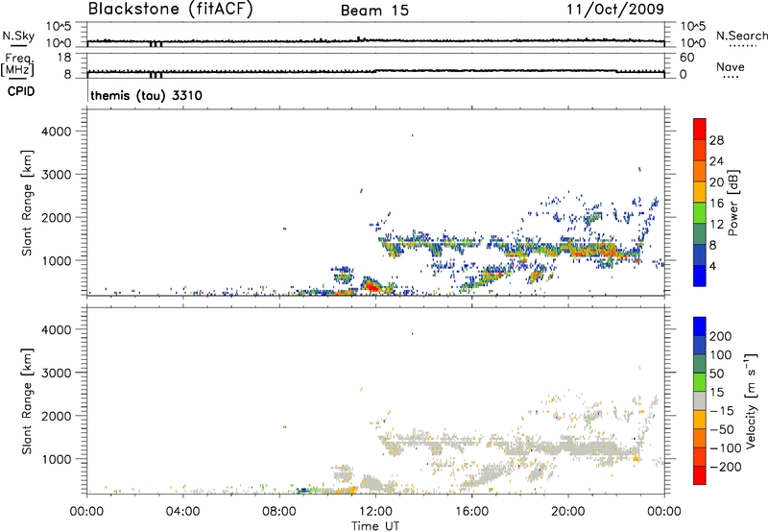Image resolution: width=768 pixels, height=532 pixels.
Task: Select the "Time UT" axis title
Action: [375, 526]
